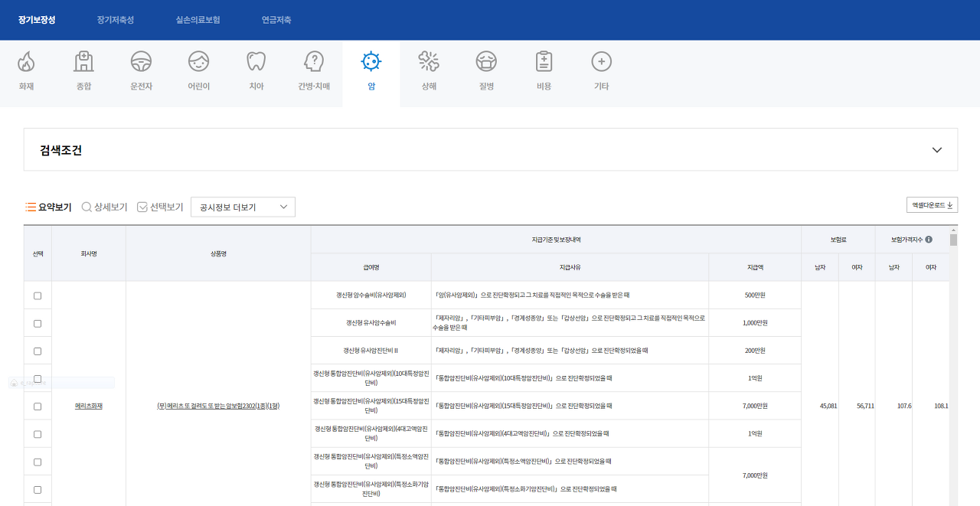980x506 pixels.
Task: Click the table vertical scrollbar thumb
Action: [x=953, y=240]
